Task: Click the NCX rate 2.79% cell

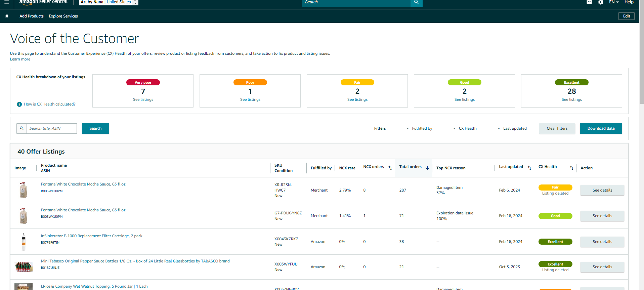Action: click(x=345, y=190)
